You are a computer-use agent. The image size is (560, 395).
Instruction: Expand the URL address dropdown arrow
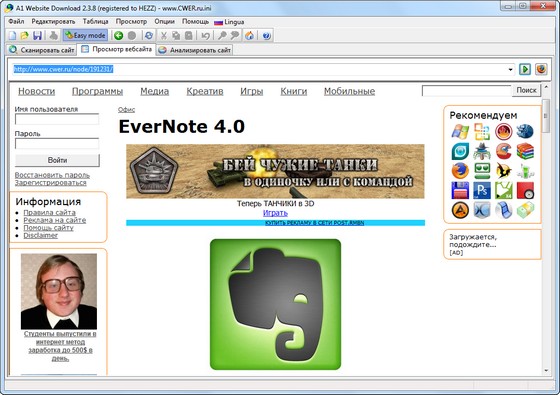tap(510, 69)
